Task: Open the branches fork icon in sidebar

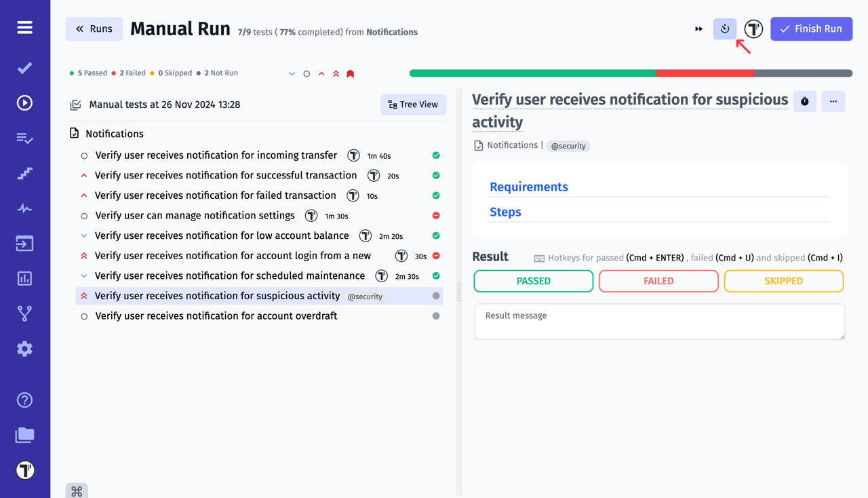Action: (24, 313)
